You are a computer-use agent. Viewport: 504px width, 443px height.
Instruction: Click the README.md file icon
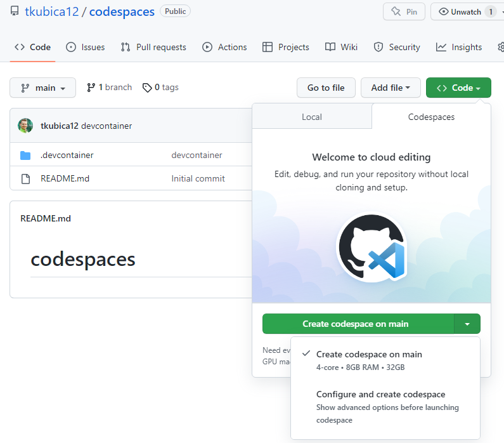pyautogui.click(x=25, y=179)
